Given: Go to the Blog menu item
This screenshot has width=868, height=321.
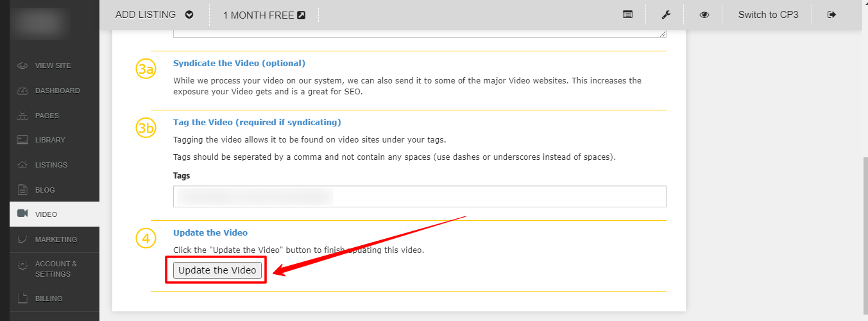Looking at the screenshot, I should pos(45,190).
